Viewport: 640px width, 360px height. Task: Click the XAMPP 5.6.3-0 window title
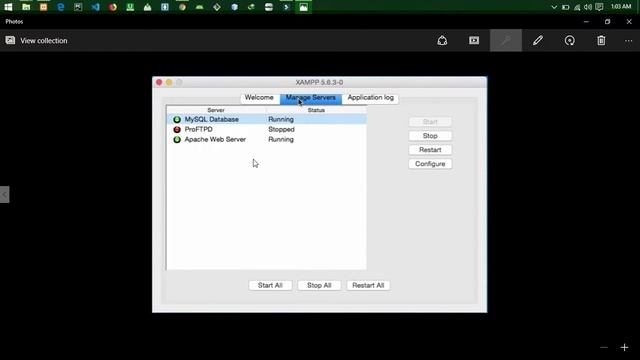tap(319, 82)
